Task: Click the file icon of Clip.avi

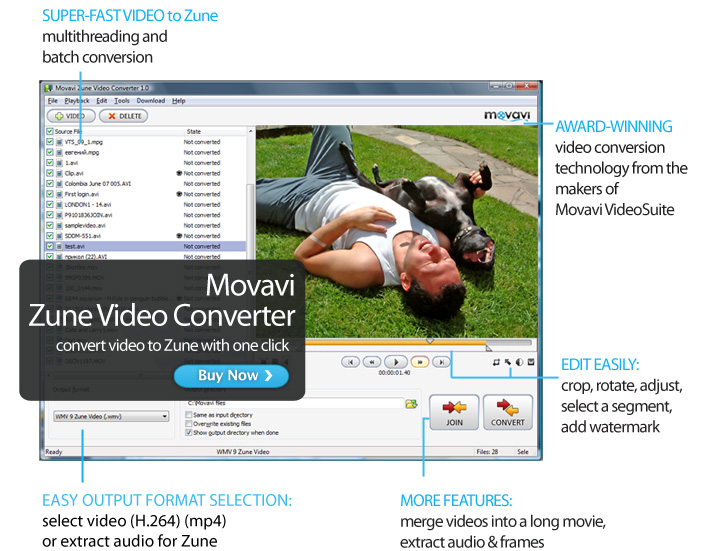Action: pos(59,173)
